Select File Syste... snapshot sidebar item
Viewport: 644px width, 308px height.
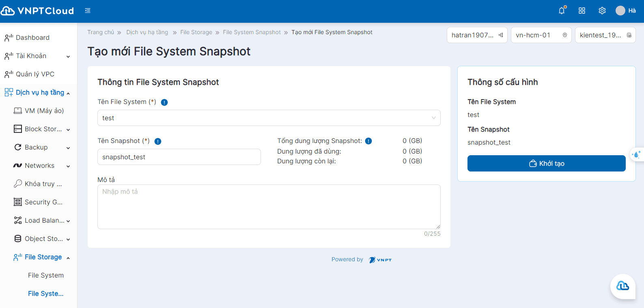pyautogui.click(x=46, y=293)
